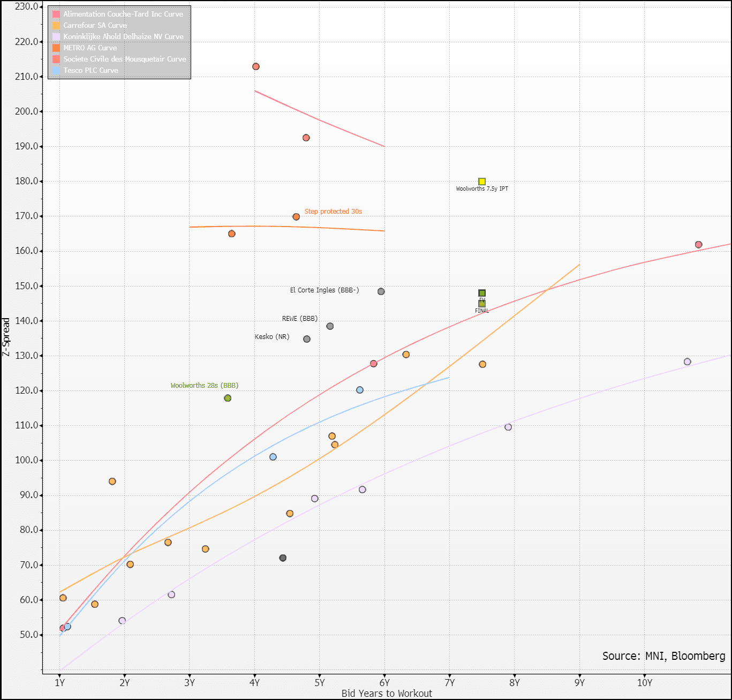Select the '6Y' x-axis tick label

384,683
